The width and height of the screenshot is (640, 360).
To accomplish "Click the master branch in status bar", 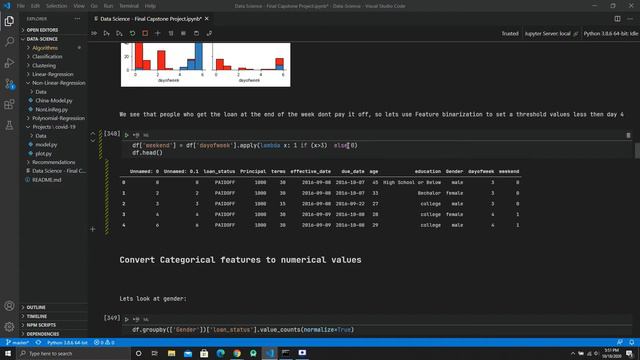I will (17, 342).
